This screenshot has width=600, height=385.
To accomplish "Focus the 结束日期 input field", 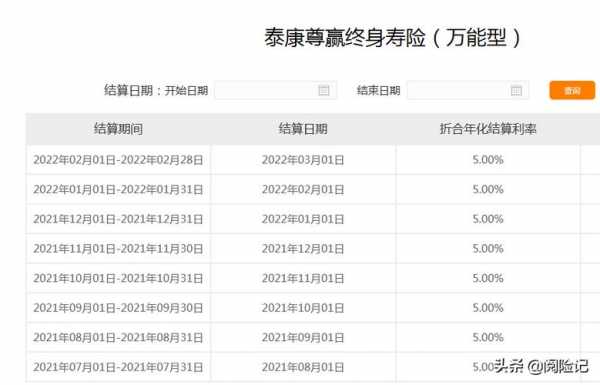I will click(x=468, y=90).
